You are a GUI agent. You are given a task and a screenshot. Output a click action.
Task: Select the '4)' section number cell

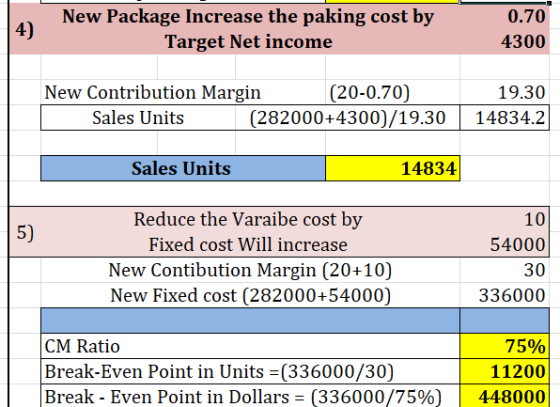pos(25,29)
